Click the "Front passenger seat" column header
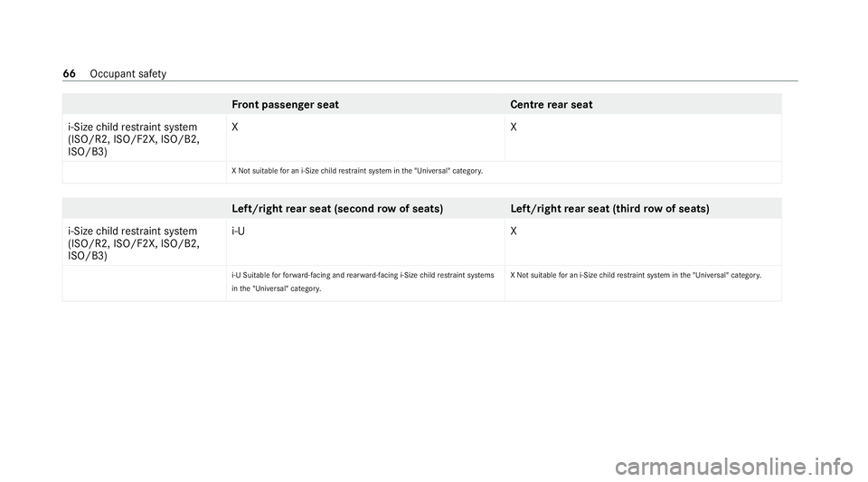Viewport: 868px width, 482px height. click(x=285, y=105)
